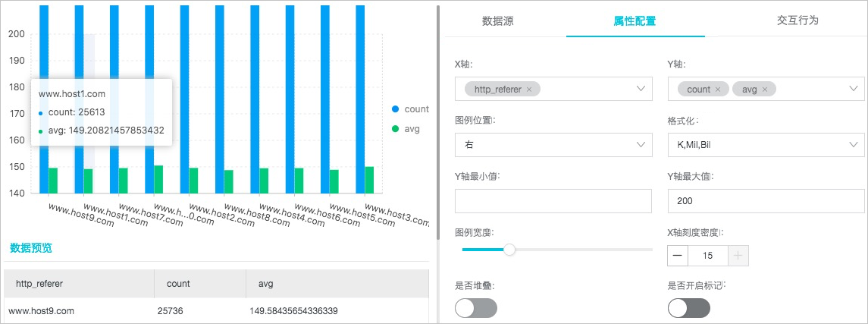
Task: Expand the X轴 field dropdown
Action: 641,89
